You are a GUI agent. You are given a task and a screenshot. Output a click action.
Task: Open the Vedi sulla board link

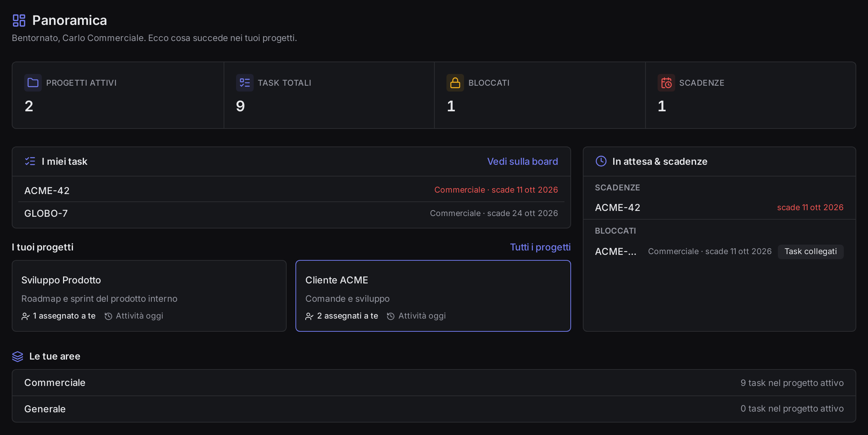(x=522, y=161)
